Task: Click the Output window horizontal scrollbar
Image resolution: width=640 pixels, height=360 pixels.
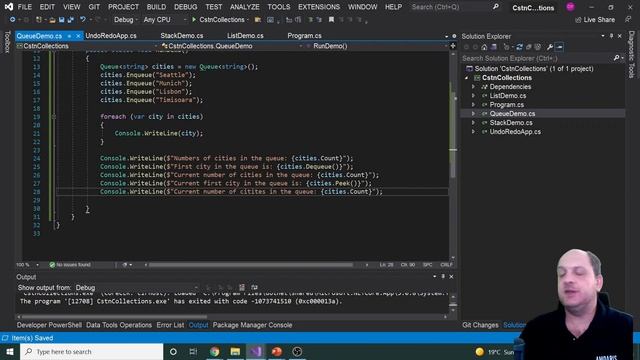Action: tap(114, 317)
